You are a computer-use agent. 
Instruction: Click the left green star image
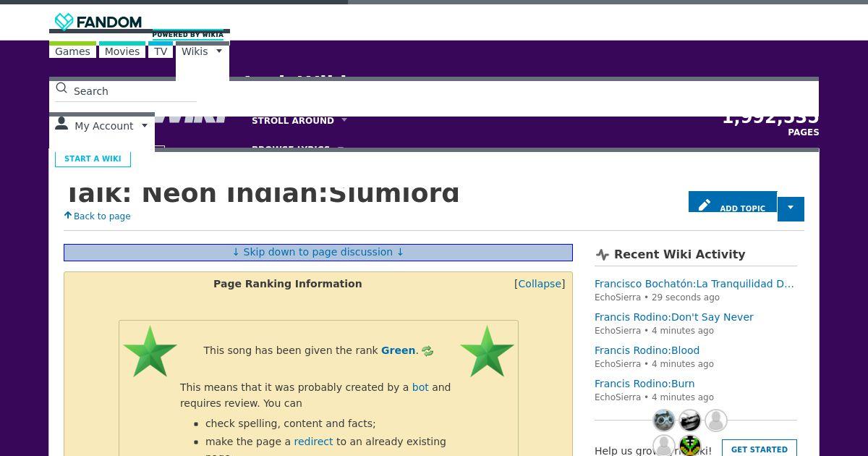pos(150,351)
